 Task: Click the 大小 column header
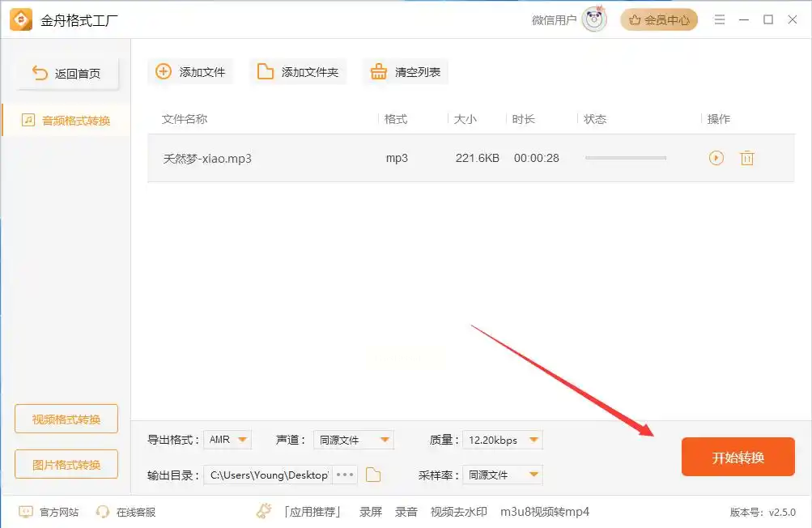coord(465,119)
